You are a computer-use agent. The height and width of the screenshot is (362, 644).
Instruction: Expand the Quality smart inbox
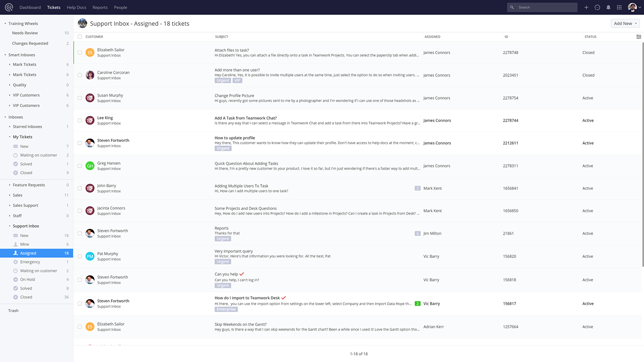10,85
